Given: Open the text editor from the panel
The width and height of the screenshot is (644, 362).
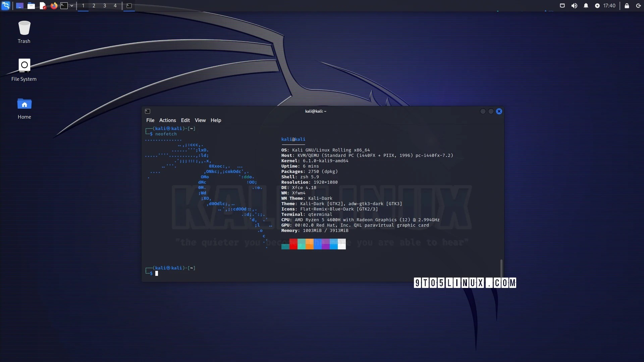Looking at the screenshot, I should (43, 6).
